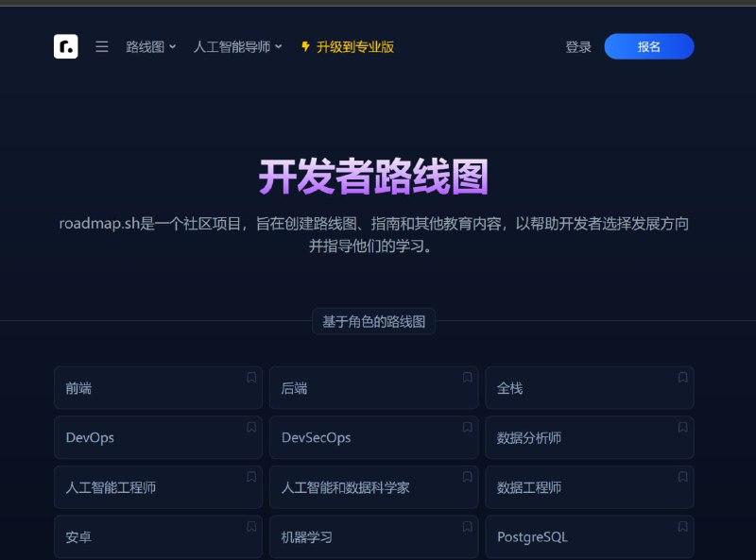Open the 机器学习 roadmap card
756x560 pixels.
[373, 536]
